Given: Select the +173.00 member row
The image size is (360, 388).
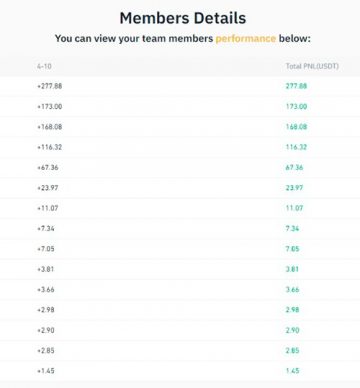Looking at the screenshot, I should 180,106.
